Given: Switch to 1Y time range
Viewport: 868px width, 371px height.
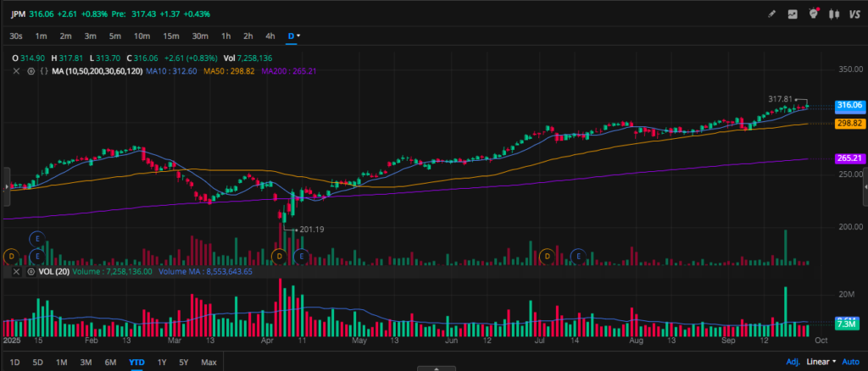Looking at the screenshot, I should pyautogui.click(x=161, y=362).
